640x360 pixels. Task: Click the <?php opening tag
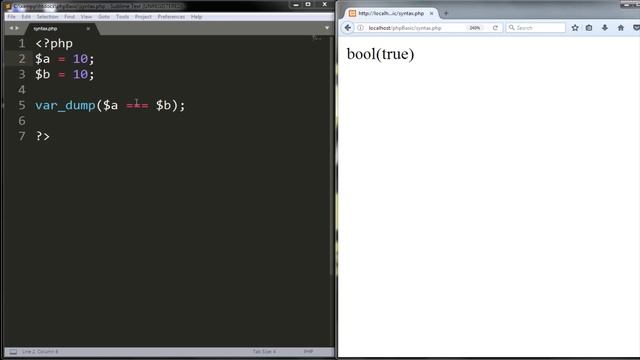click(54, 44)
